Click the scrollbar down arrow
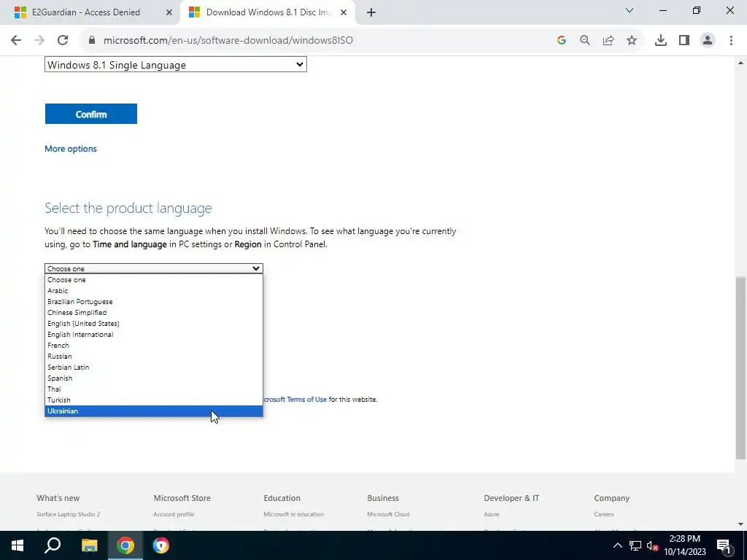The image size is (747, 560). point(740,524)
